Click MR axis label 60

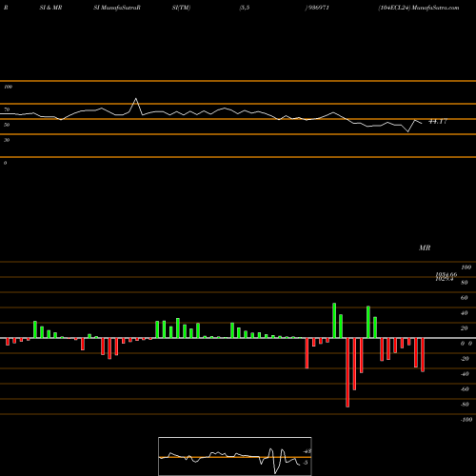point(465,298)
